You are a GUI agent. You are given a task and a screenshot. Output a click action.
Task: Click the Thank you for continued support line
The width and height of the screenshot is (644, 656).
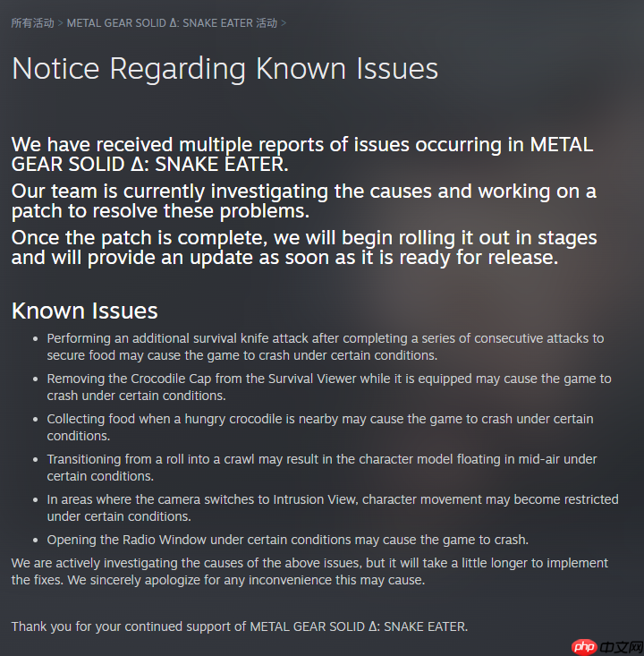tap(240, 626)
